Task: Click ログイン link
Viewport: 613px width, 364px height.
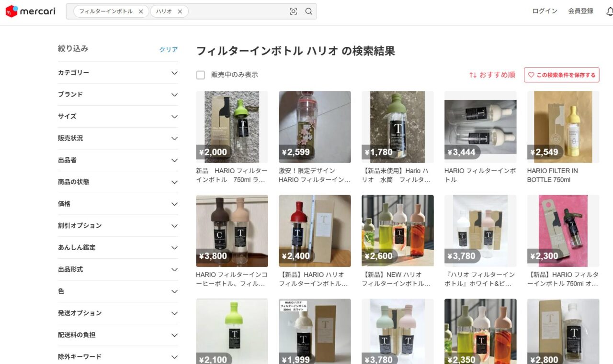Action: pyautogui.click(x=545, y=11)
